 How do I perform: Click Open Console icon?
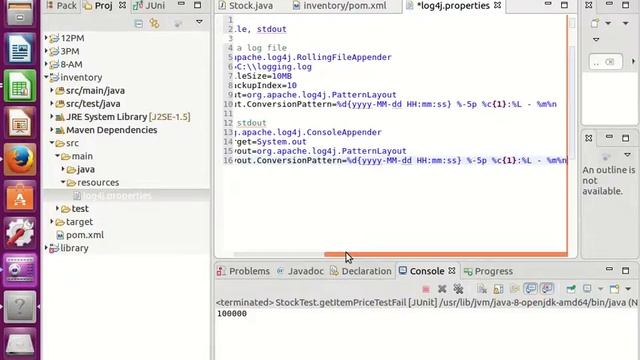tap(615, 289)
